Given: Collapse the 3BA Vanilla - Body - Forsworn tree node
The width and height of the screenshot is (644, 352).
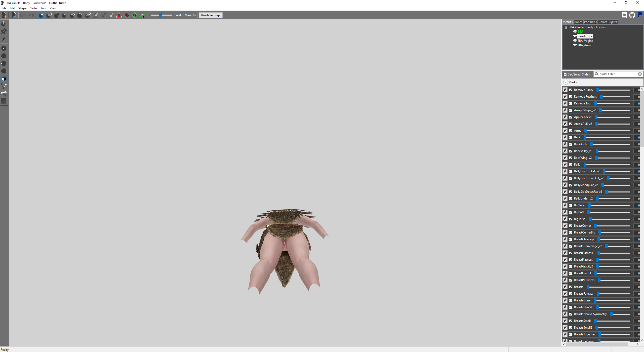Looking at the screenshot, I should 566,27.
